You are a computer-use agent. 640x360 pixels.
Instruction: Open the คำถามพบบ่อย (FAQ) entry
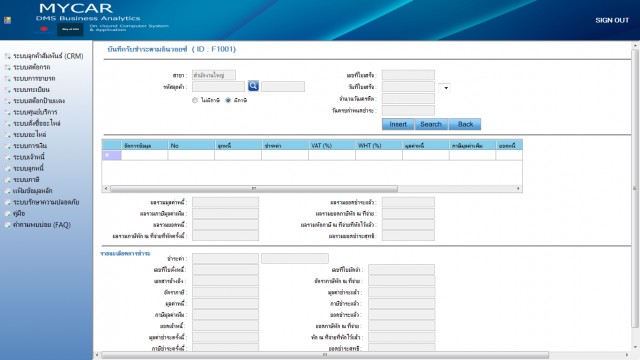[x=42, y=224]
